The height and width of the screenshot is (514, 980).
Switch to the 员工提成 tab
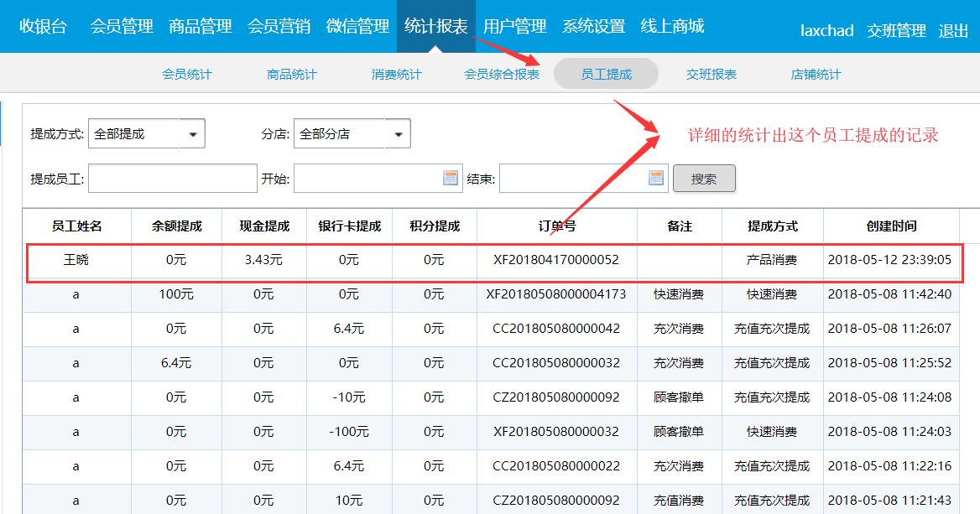pos(606,75)
